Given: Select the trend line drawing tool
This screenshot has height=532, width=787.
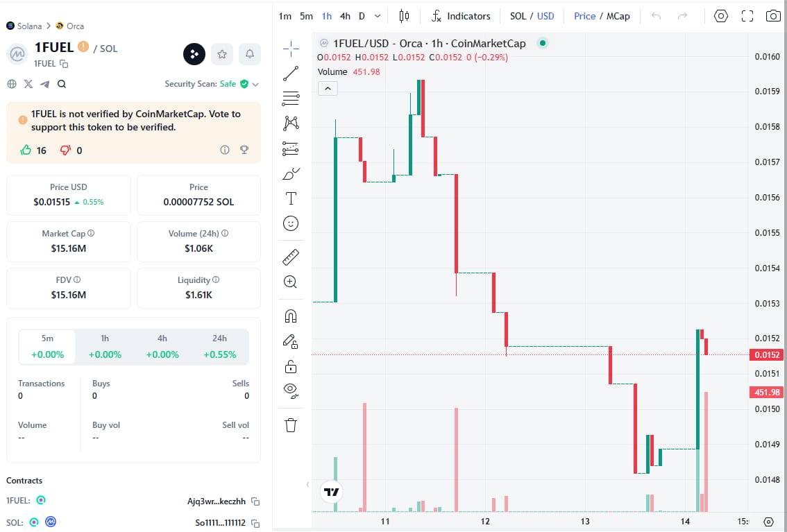Looking at the screenshot, I should click(291, 73).
